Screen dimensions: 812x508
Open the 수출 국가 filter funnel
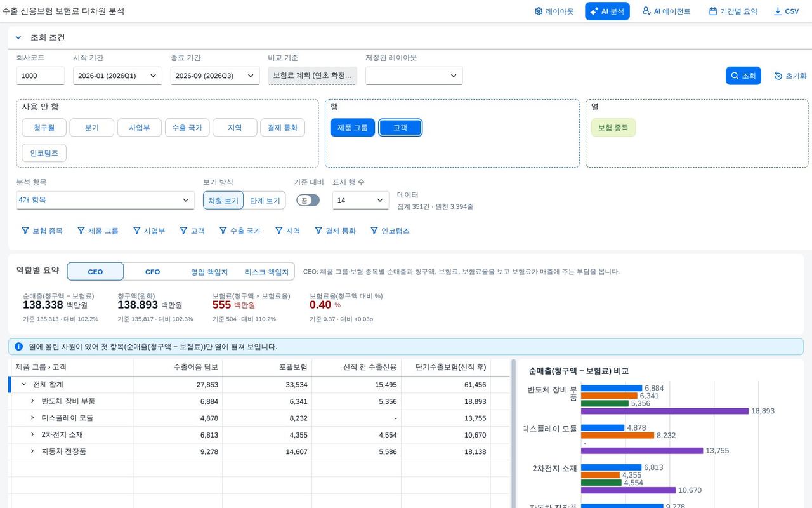(240, 231)
